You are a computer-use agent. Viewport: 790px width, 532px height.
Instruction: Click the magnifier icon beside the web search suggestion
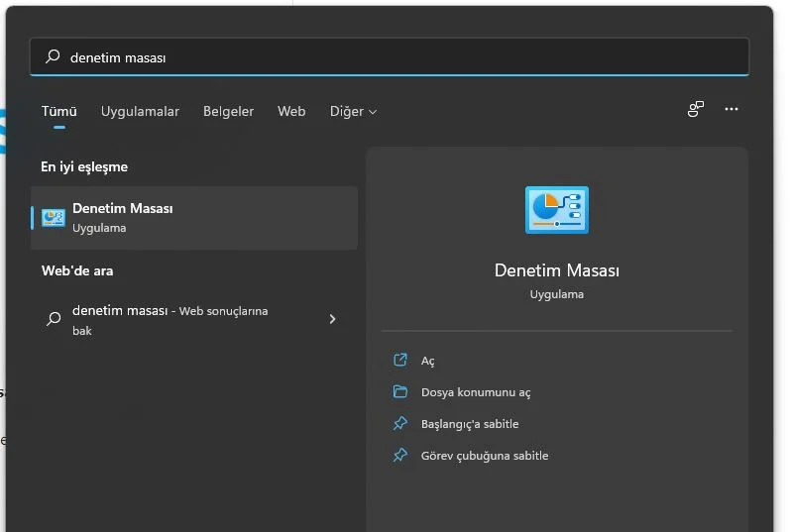pos(54,319)
